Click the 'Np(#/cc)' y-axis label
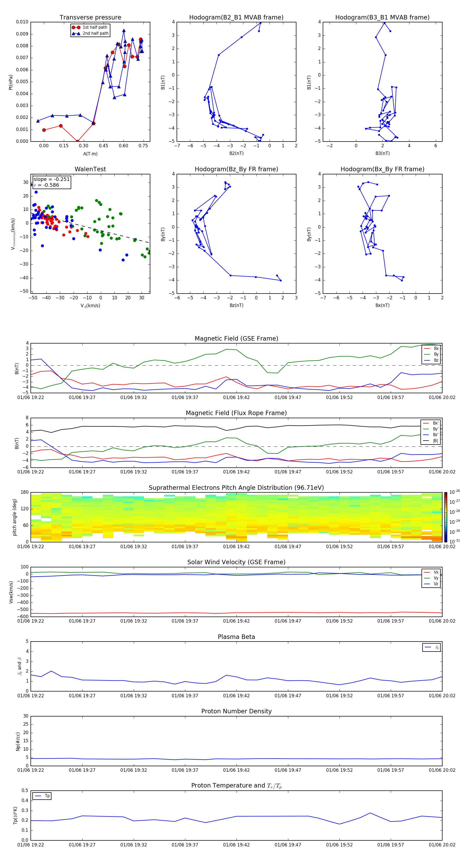 click(18, 741)
